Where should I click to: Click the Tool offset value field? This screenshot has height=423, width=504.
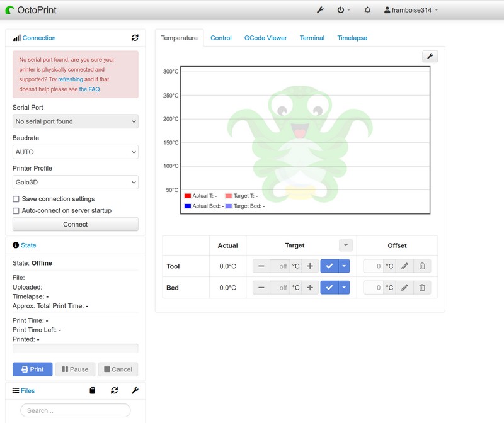pos(374,266)
